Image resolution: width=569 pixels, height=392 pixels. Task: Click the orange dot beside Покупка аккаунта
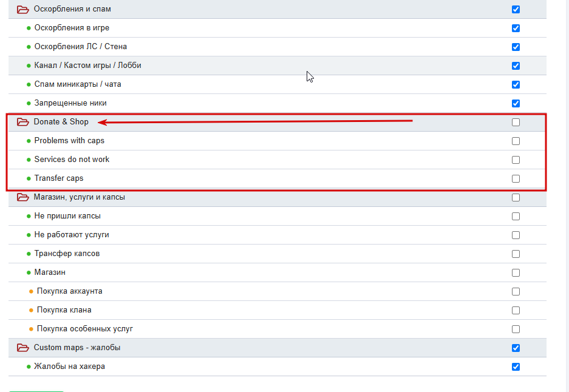coord(31,291)
